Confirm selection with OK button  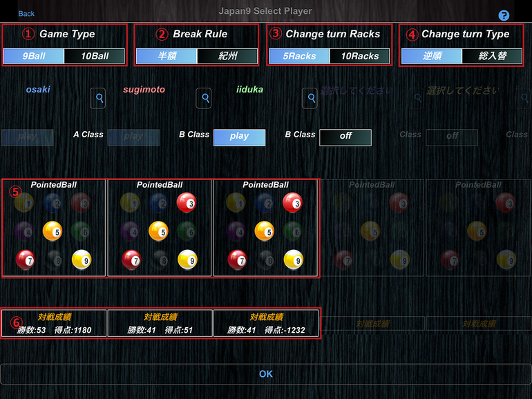266,374
